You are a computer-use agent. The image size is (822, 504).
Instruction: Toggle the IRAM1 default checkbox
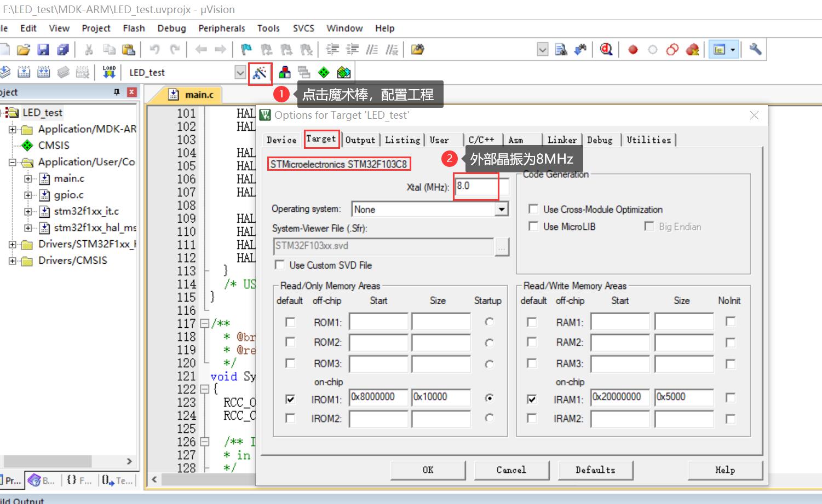532,399
